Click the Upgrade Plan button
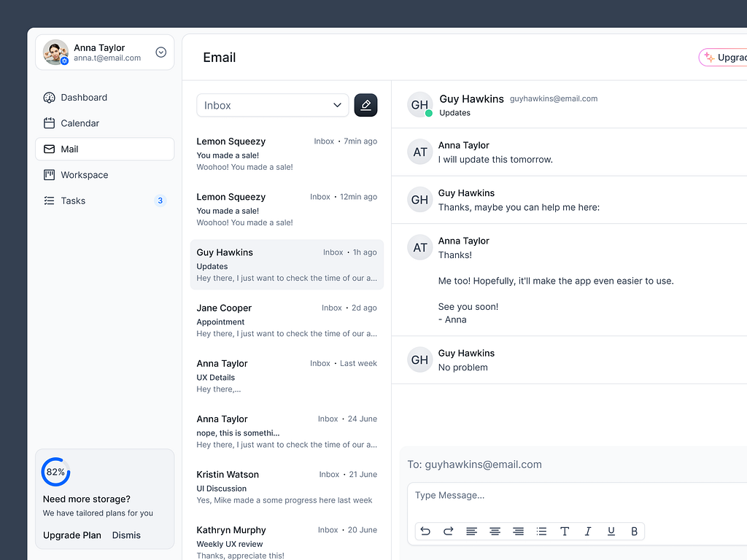The image size is (747, 560). click(71, 534)
